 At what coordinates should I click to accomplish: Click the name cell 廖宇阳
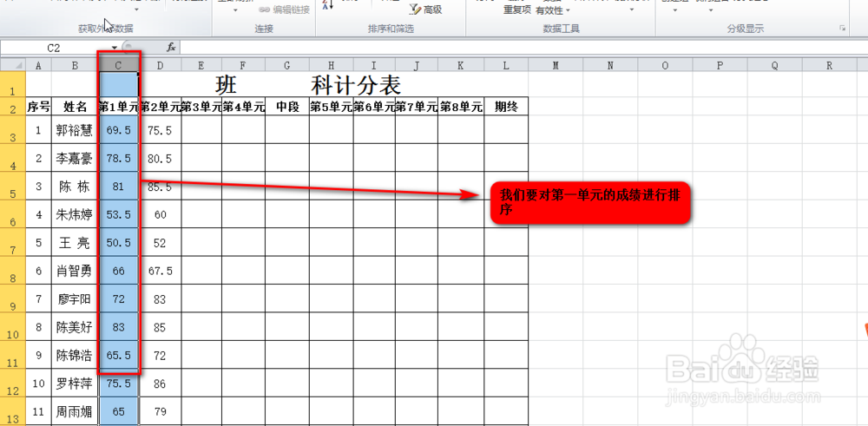[x=75, y=298]
